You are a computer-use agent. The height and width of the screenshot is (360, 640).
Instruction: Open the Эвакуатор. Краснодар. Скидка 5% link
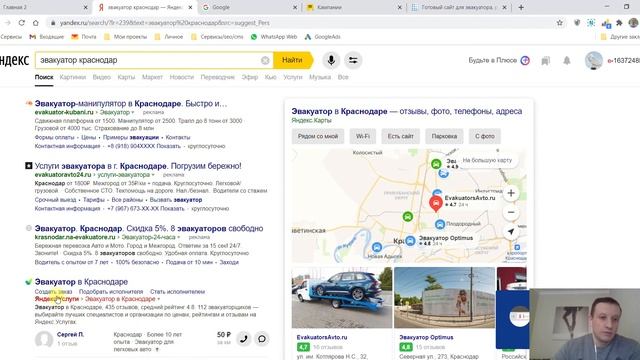pyautogui.click(x=149, y=229)
